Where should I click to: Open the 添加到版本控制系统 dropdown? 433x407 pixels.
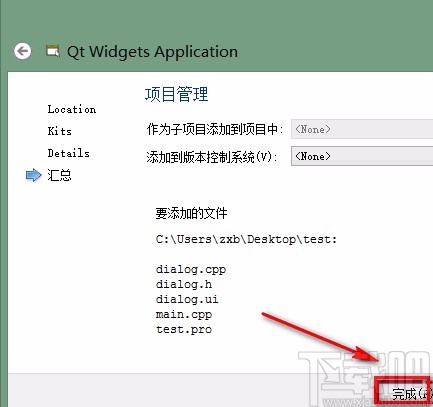click(x=362, y=156)
